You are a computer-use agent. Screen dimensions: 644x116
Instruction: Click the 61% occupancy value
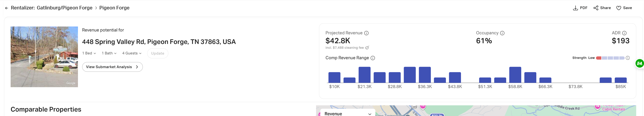(x=484, y=41)
